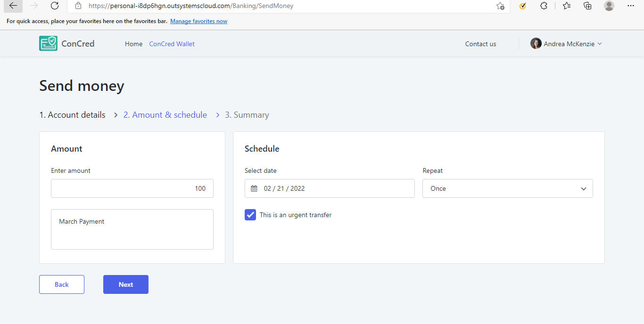This screenshot has height=324, width=644.
Task: Click the calendar icon in date field
Action: point(254,188)
